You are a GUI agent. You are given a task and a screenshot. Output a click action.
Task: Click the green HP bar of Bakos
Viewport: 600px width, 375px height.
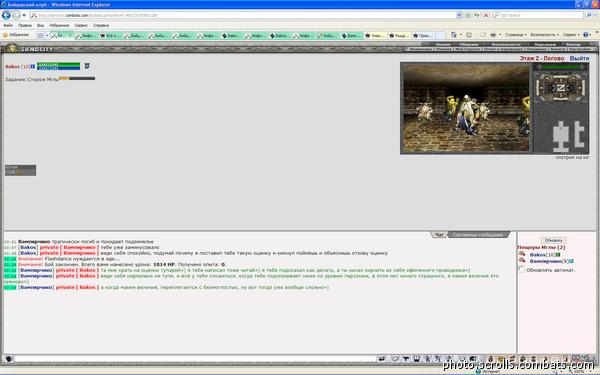click(x=59, y=64)
